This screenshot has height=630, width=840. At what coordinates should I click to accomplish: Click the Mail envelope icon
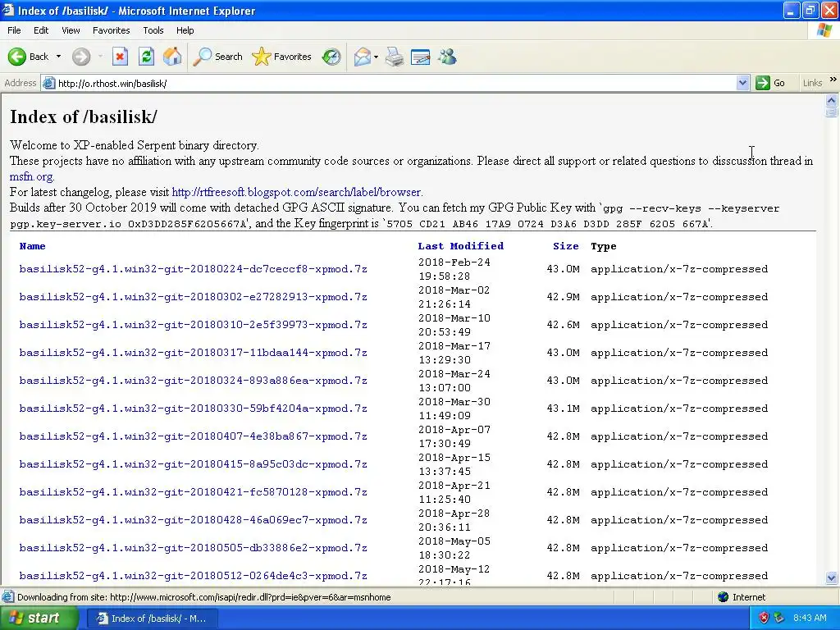362,57
